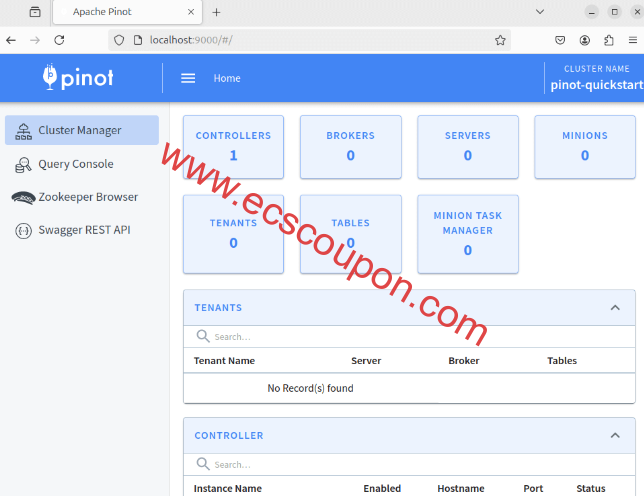Collapse the Controller section chevron

click(x=615, y=435)
